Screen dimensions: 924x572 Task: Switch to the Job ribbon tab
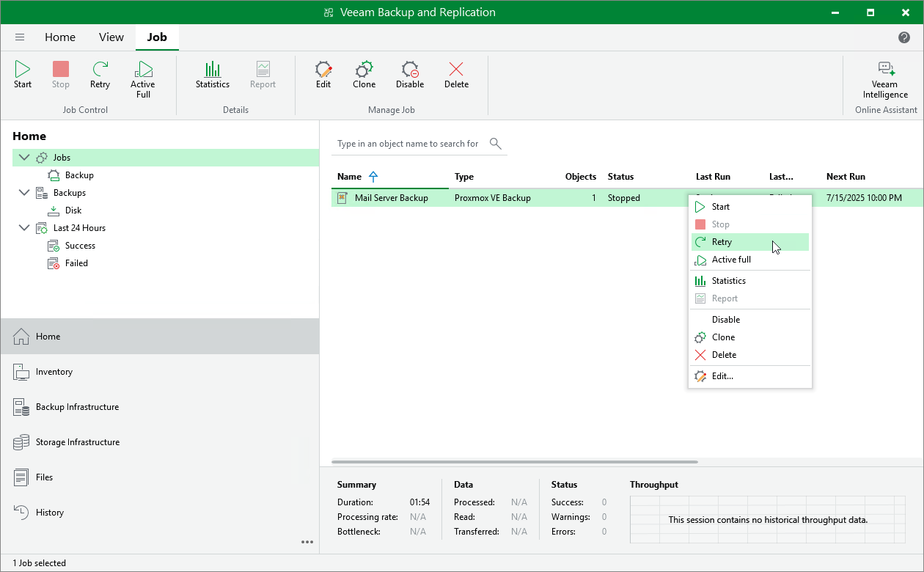[157, 37]
